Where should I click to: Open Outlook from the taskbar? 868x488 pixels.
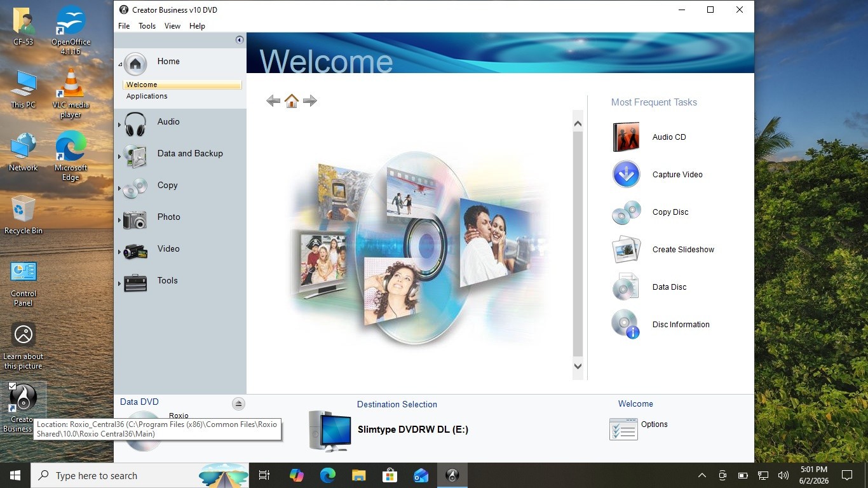point(421,475)
